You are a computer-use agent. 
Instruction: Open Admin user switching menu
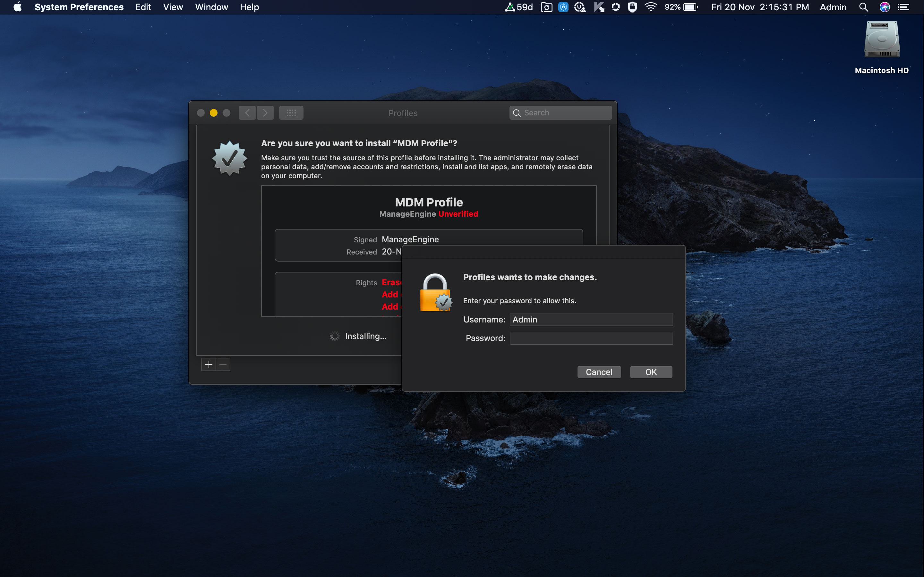[x=833, y=7]
